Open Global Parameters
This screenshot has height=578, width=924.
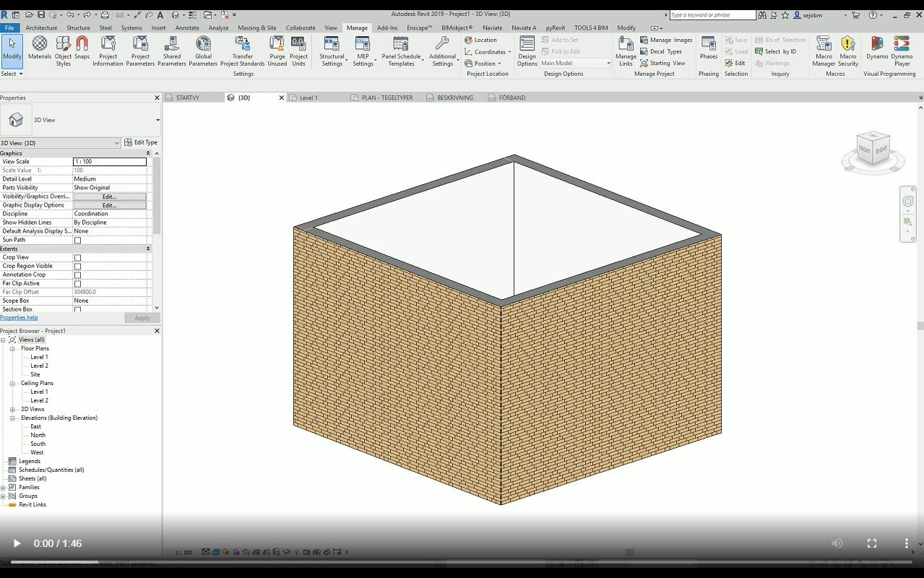click(203, 51)
